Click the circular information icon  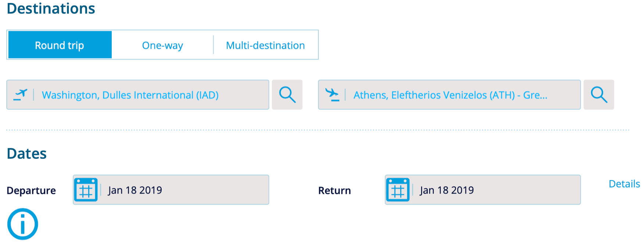(x=23, y=224)
